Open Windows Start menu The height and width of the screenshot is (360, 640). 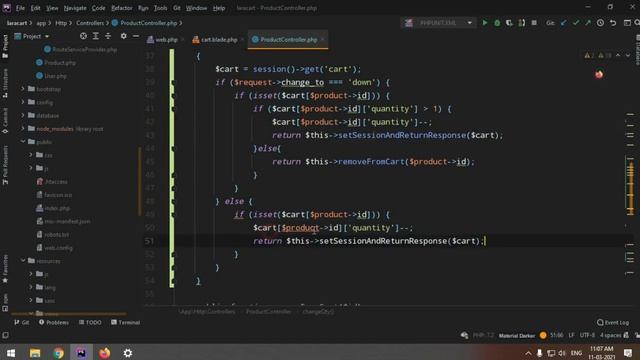point(11,353)
